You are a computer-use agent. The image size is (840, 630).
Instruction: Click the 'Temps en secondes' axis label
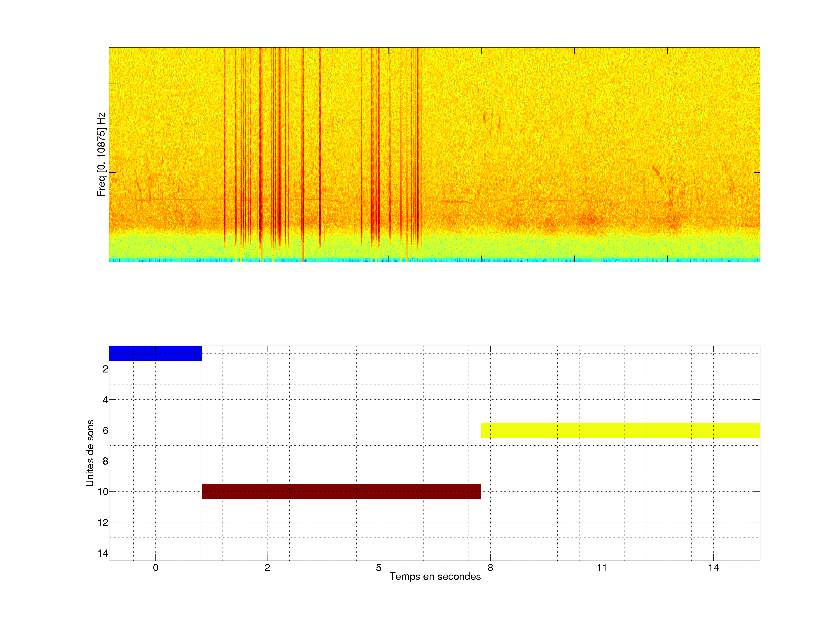pos(435,576)
